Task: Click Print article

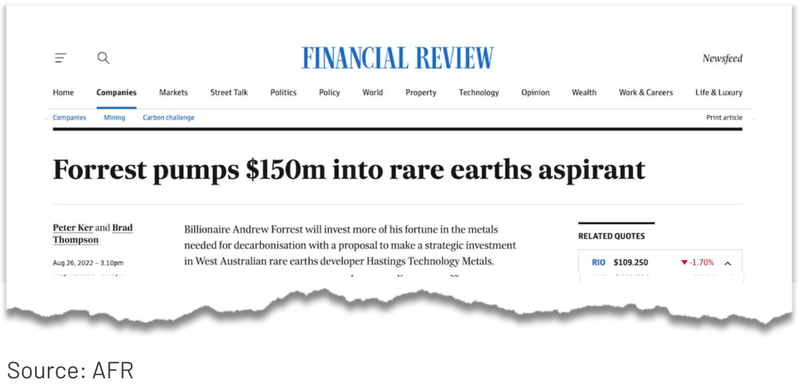Action: coord(724,117)
